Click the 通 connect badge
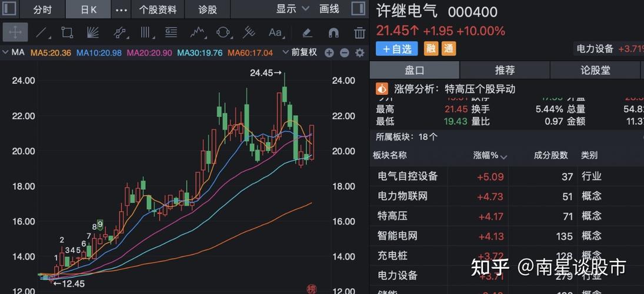 pyautogui.click(x=449, y=49)
